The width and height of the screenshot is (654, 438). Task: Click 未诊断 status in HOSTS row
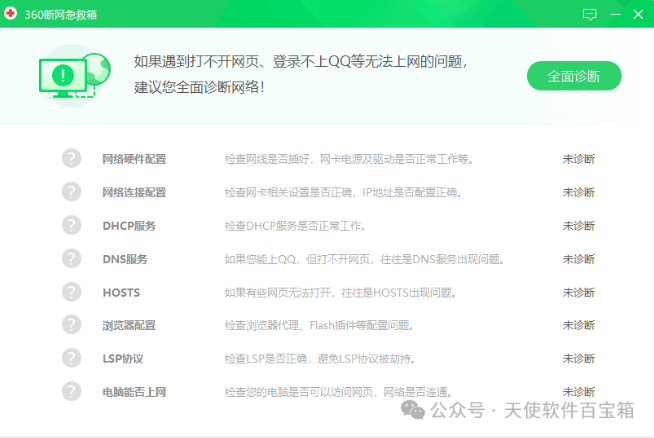(x=579, y=292)
